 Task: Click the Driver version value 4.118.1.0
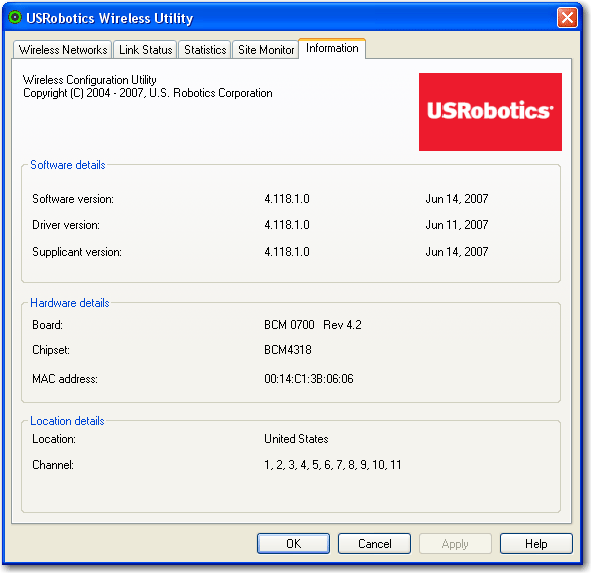pos(287,225)
